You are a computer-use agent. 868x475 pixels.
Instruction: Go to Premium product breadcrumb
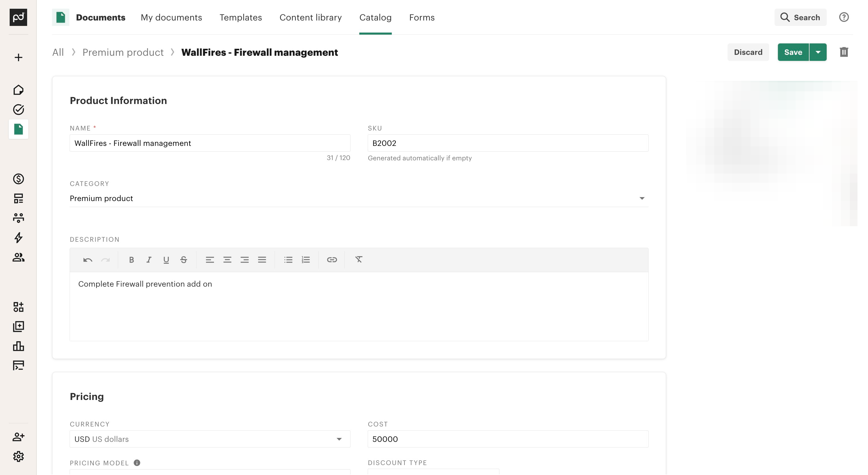click(123, 52)
